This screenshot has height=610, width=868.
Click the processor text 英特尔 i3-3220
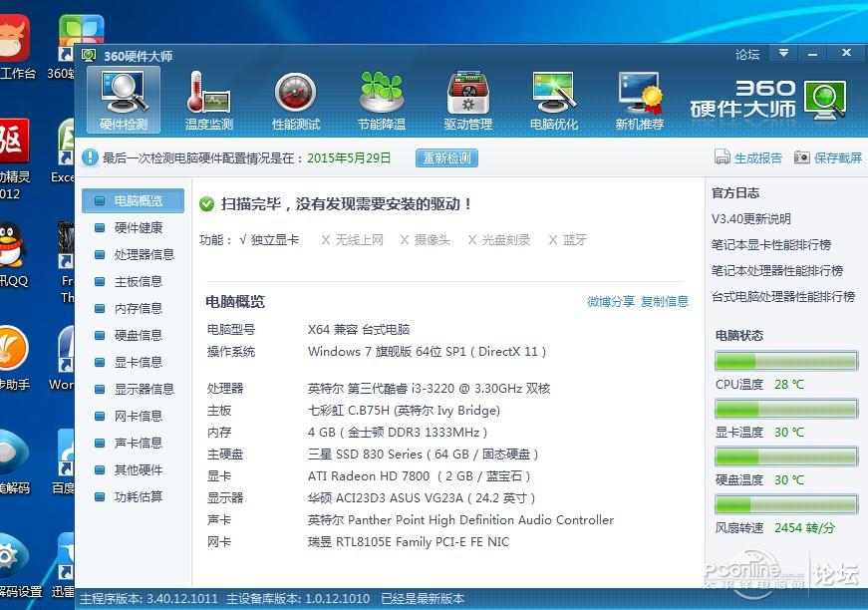430,389
